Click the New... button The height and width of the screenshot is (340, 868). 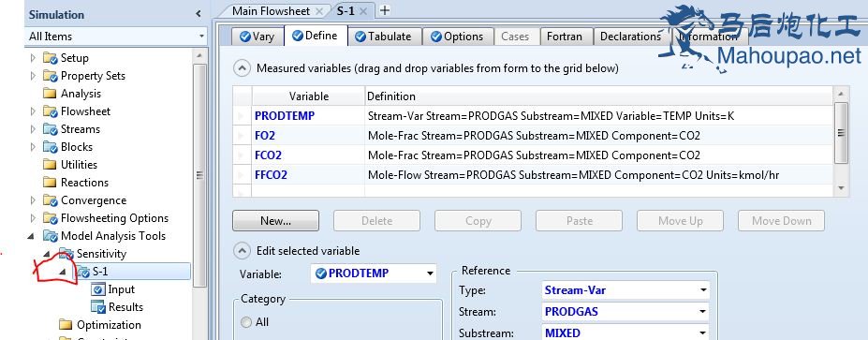point(275,220)
